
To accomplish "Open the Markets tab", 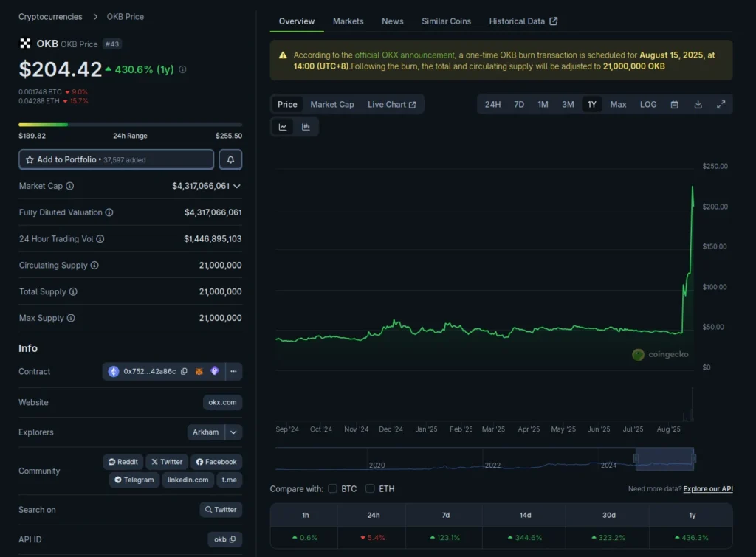I will pos(348,21).
